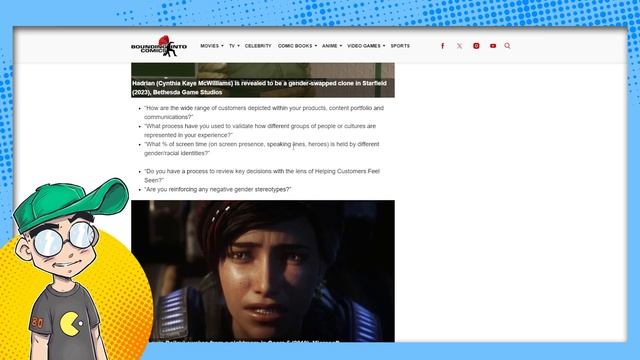
Task: Expand the Movies menu
Action: (x=212, y=46)
